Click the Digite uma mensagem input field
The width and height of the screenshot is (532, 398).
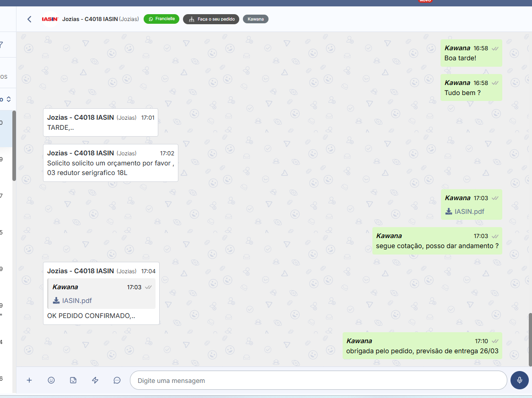pyautogui.click(x=318, y=380)
